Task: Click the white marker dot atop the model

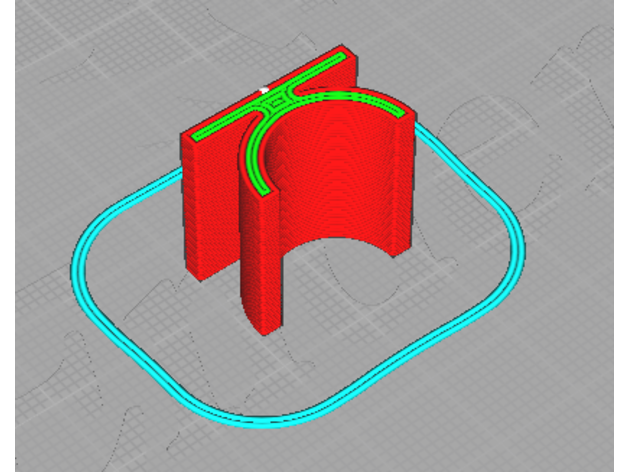Action: (264, 90)
